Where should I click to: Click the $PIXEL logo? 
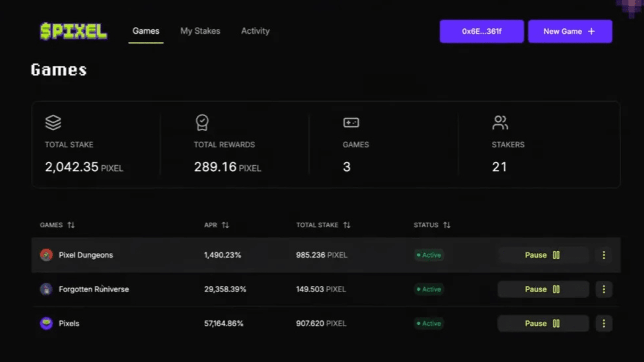click(73, 31)
